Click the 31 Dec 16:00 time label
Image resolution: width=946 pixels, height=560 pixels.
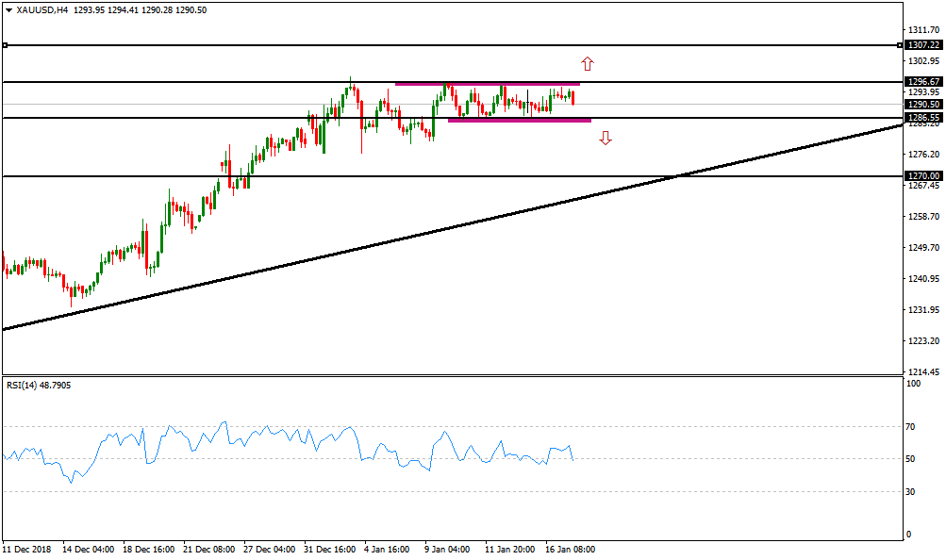pos(330,549)
